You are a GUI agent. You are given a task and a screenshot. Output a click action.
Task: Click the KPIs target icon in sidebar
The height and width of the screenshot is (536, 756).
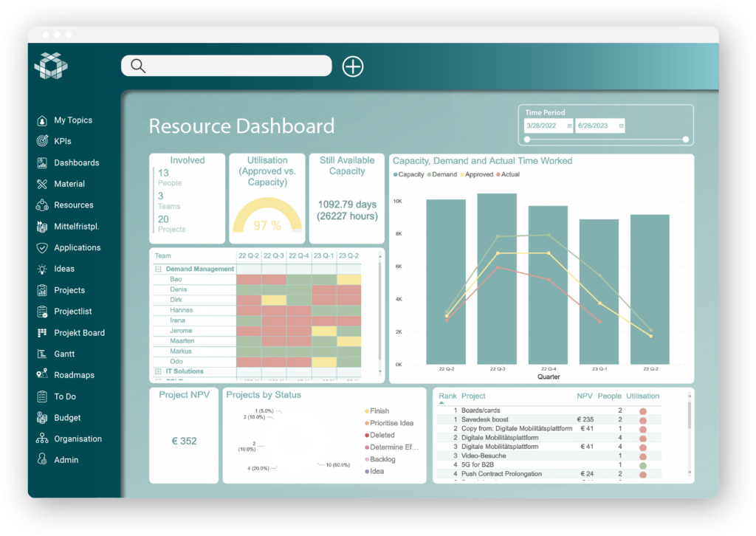(x=42, y=141)
